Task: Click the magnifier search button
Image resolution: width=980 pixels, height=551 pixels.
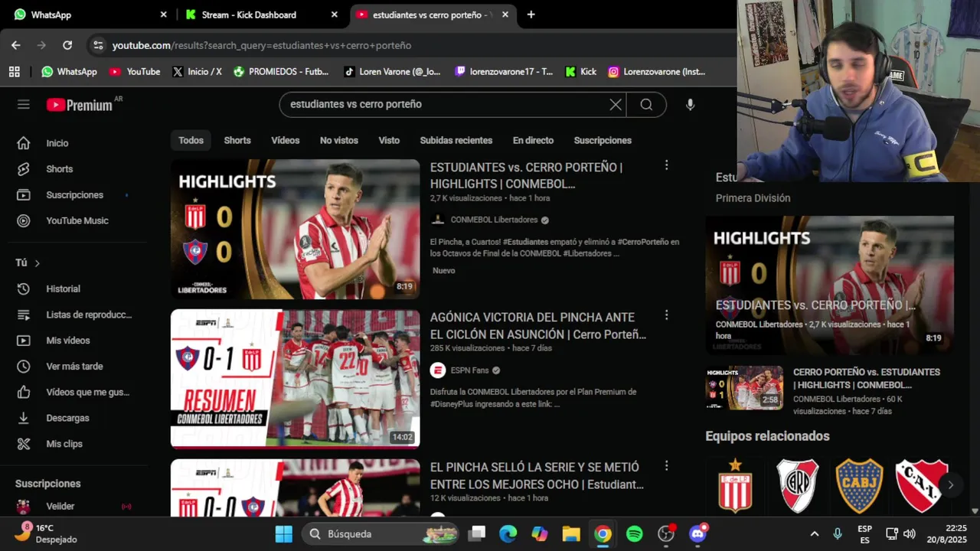Action: pos(646,105)
